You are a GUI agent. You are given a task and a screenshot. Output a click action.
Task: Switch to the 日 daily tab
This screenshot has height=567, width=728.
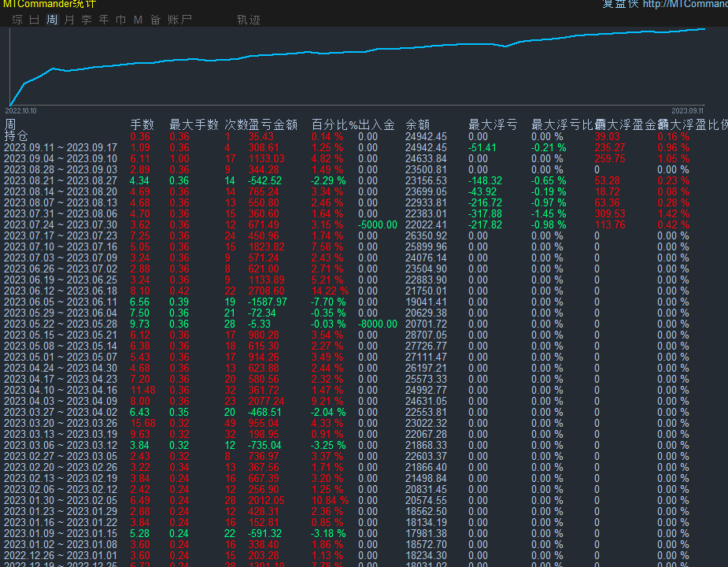34,20
